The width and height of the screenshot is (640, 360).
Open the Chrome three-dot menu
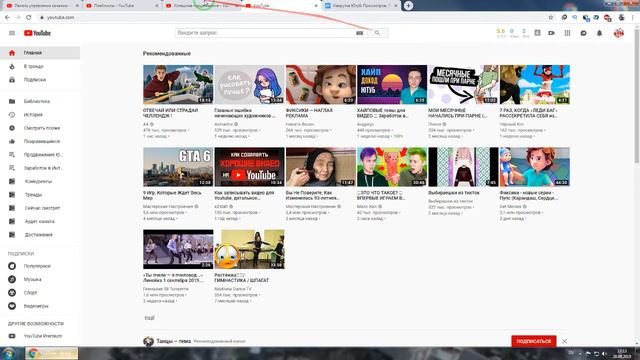pyautogui.click(x=633, y=18)
